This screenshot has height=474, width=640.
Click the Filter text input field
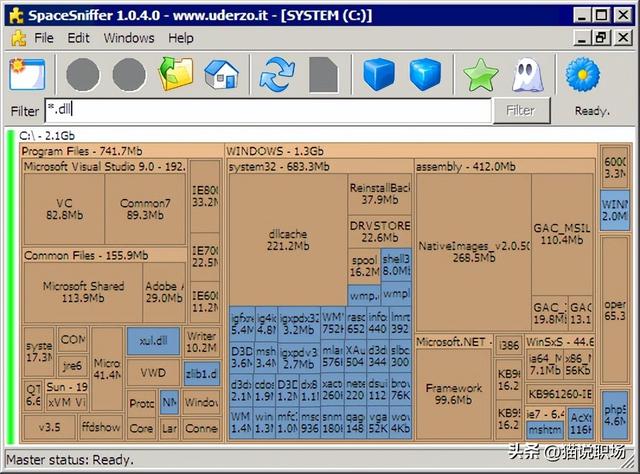268,111
